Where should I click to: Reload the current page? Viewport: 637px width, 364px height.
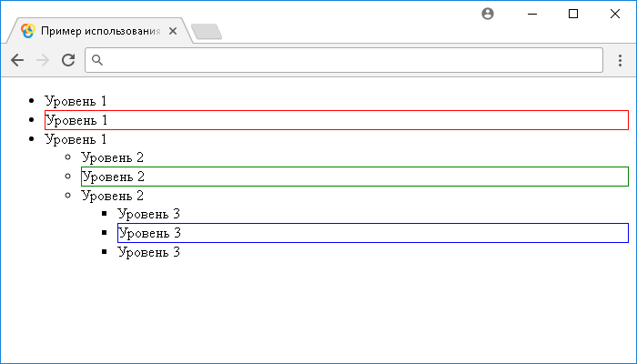67,60
